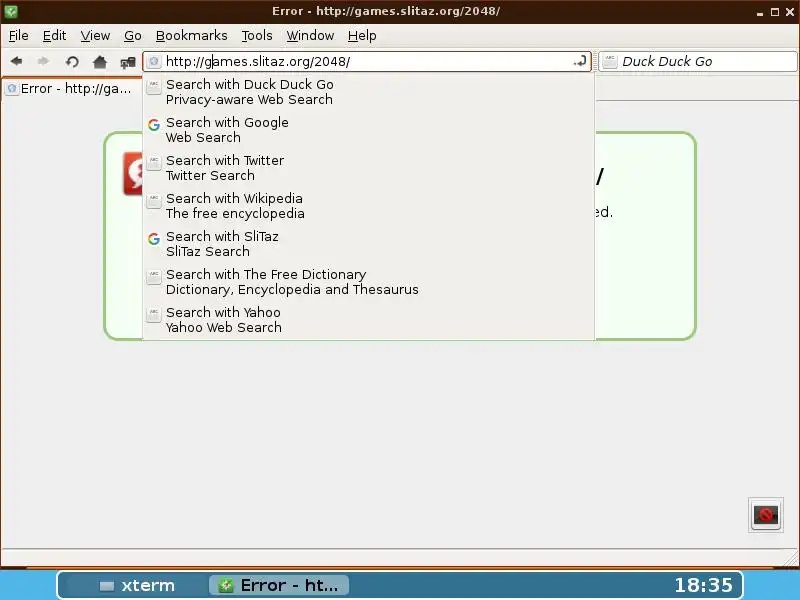The height and width of the screenshot is (600, 800).
Task: Click the red error icon on the page
Action: pos(133,173)
